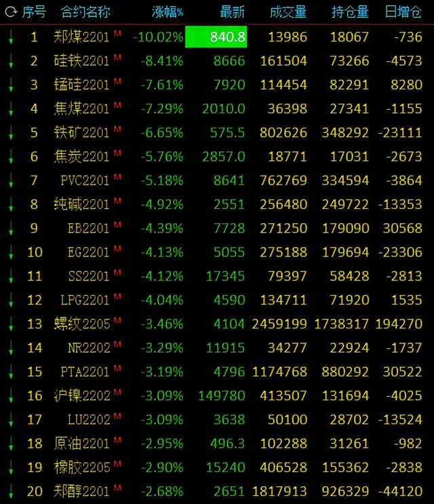Screen dimensions: 434x504
Task: Click the red M marker next to PTA2201
Action: 117,368
